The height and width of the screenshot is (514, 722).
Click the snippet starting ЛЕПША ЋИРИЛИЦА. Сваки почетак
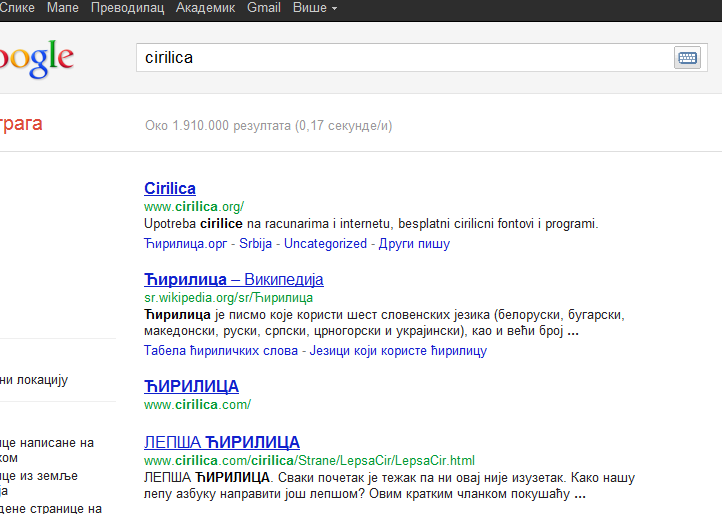tap(390, 485)
